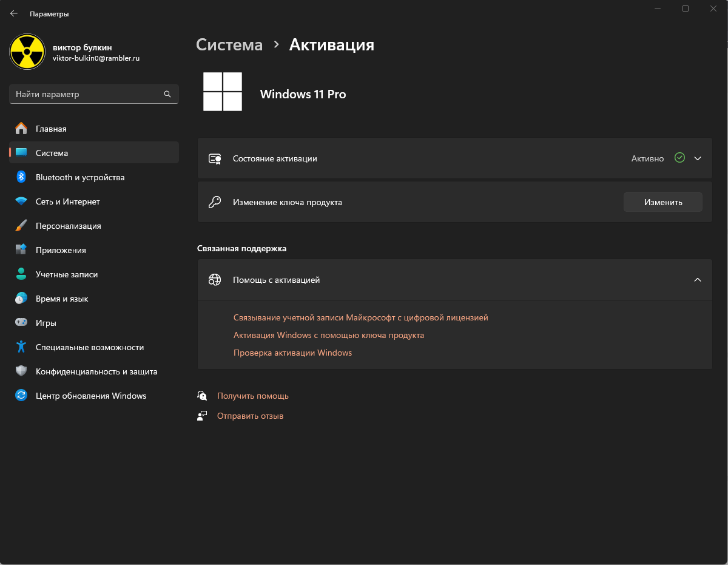Click the Изменить product key button
The height and width of the screenshot is (565, 728).
663,202
